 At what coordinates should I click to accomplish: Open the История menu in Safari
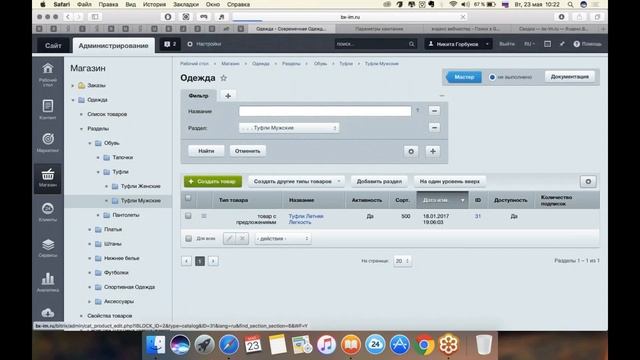point(154,4)
